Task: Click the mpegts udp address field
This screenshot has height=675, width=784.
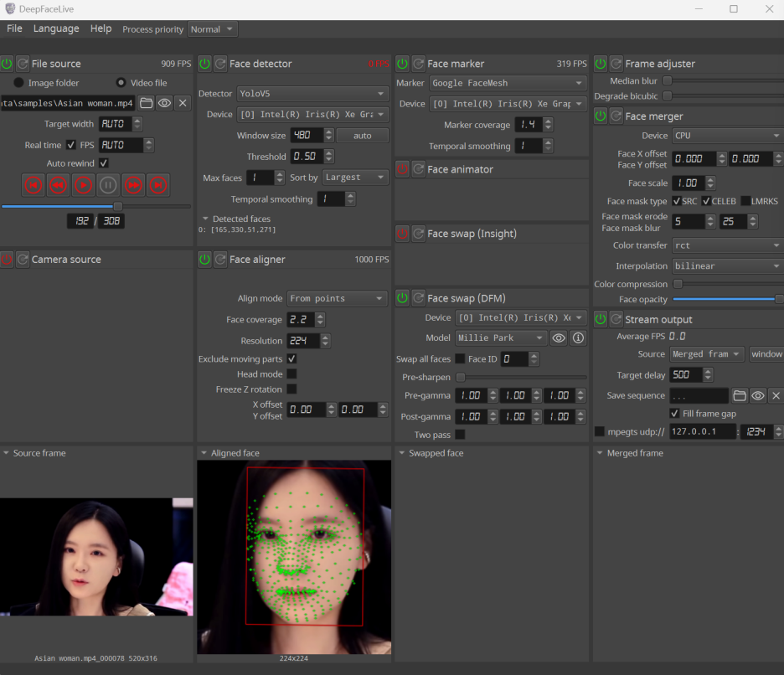Action: (x=703, y=431)
